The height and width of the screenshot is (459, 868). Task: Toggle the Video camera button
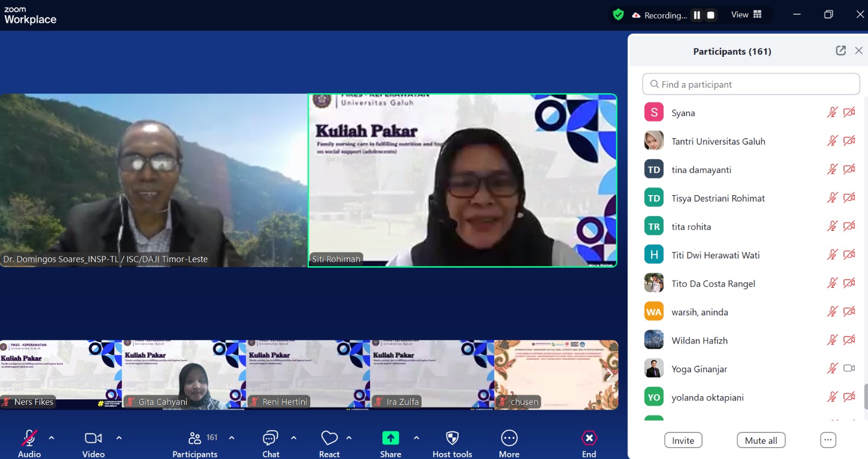[x=93, y=438]
